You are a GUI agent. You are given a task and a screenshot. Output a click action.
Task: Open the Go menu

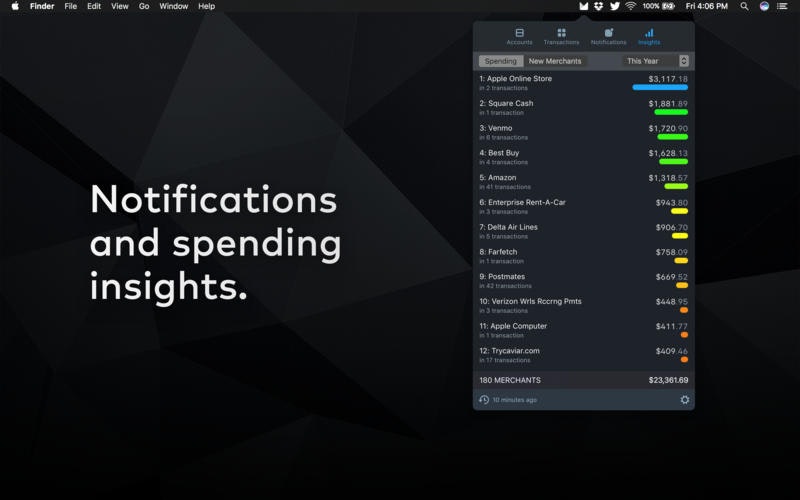coord(144,6)
